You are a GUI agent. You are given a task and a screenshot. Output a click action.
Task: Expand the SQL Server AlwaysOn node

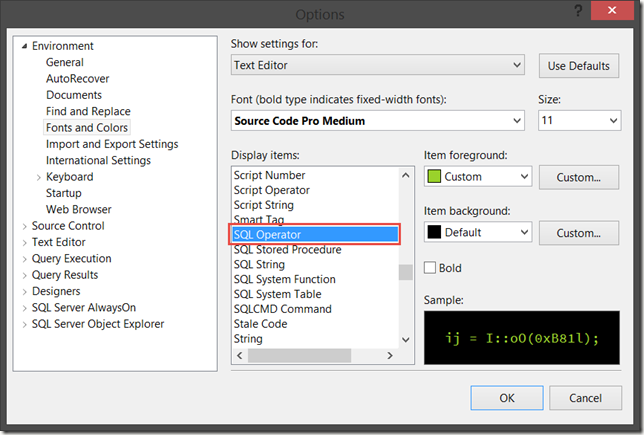click(x=25, y=308)
